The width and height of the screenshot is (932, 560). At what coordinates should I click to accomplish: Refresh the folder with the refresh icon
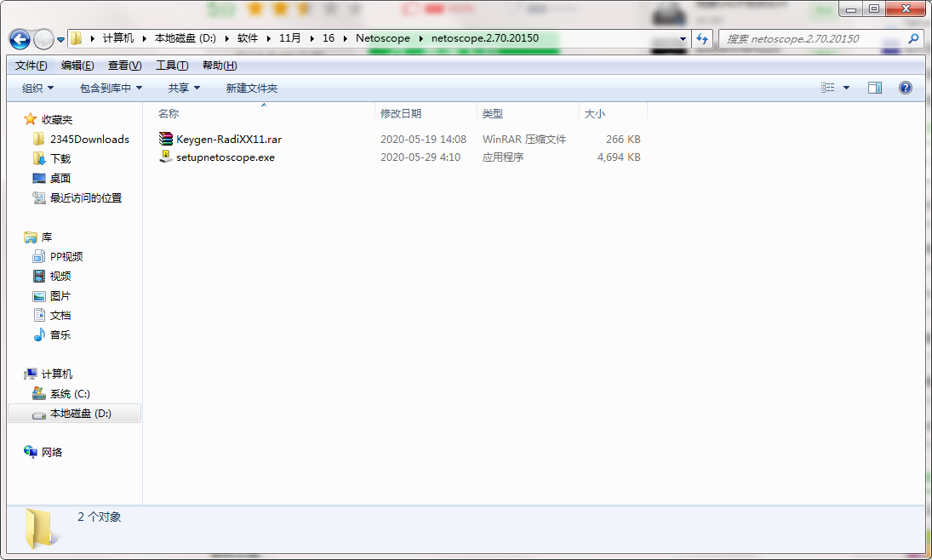point(702,38)
